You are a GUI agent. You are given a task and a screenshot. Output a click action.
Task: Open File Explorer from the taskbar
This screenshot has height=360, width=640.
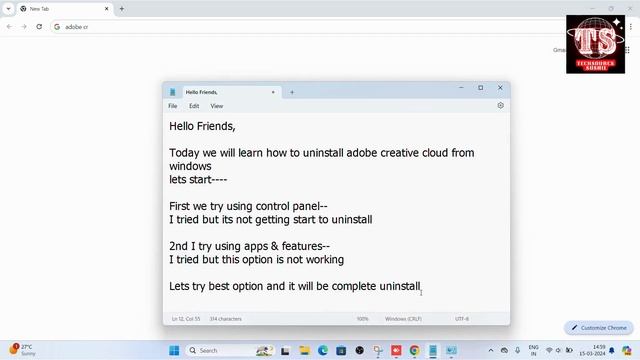pyautogui.click(x=304, y=350)
